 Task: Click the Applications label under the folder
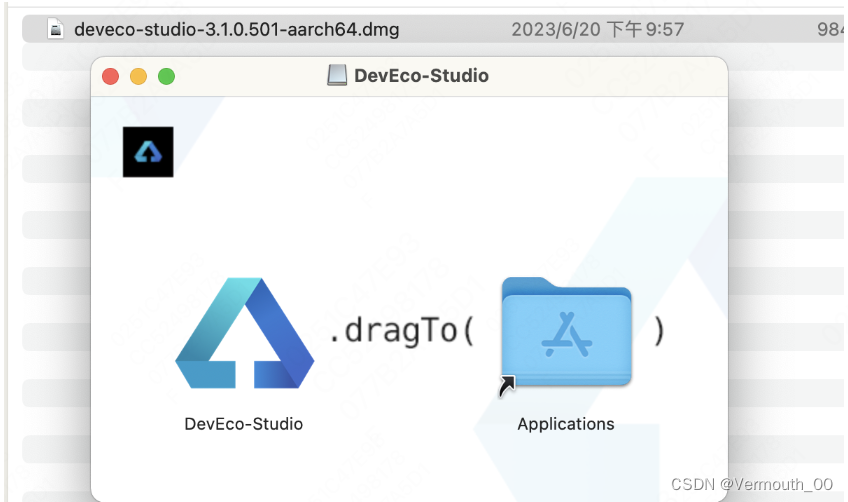coord(566,424)
